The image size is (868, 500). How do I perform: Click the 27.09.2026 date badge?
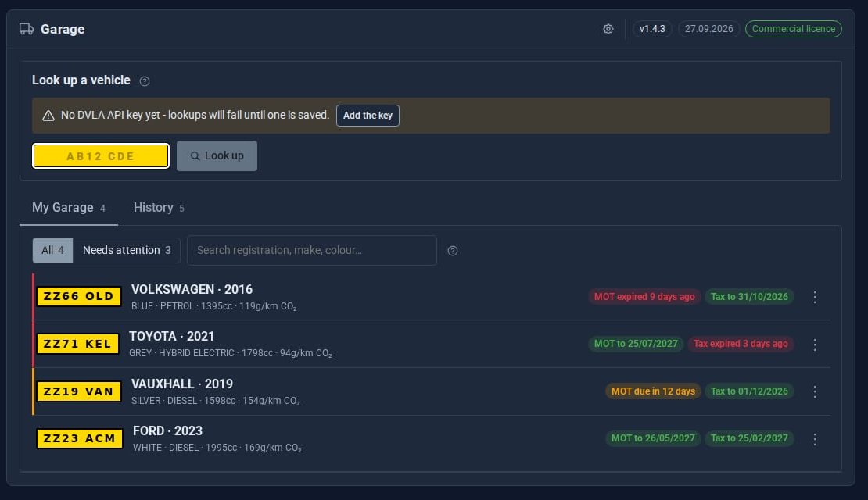708,29
